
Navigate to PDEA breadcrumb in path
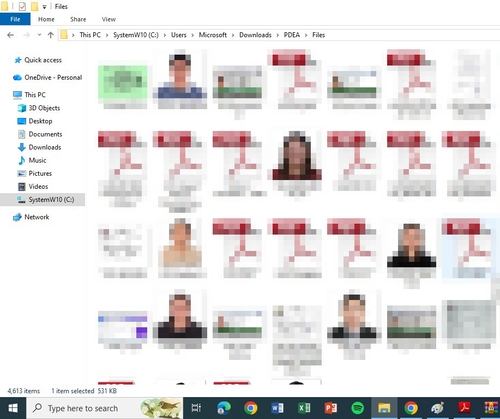click(292, 35)
